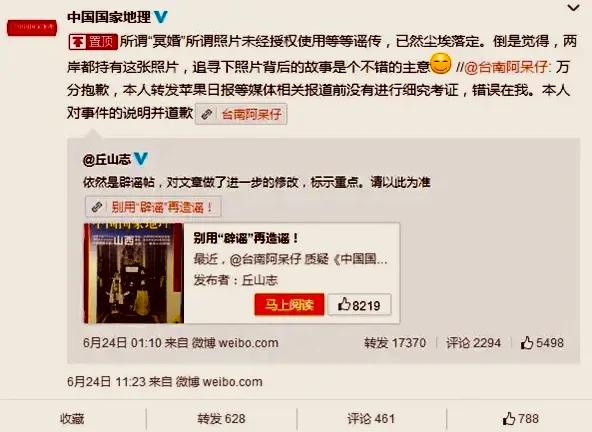Click the verified badge beside 中国国家地理
This screenshot has width=592, height=432.
[x=161, y=17]
